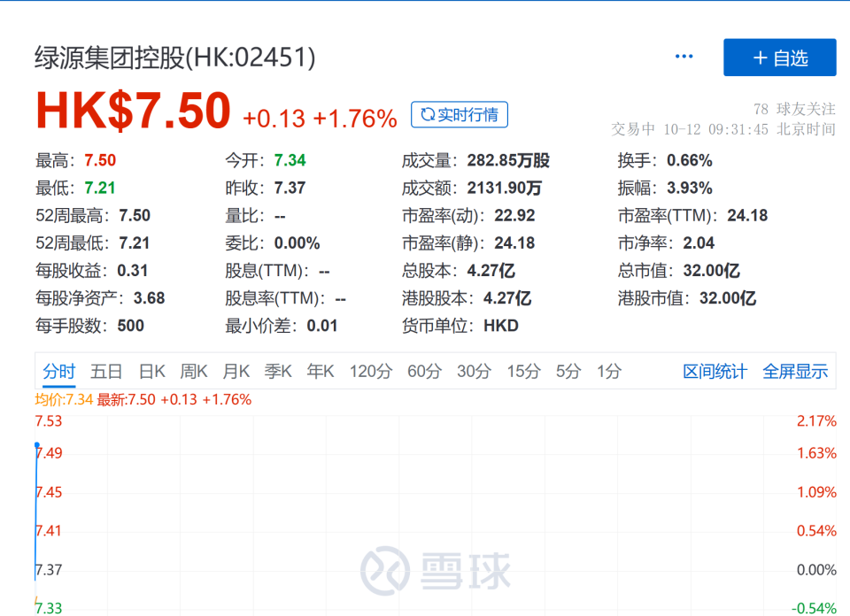
Task: Click the 最小价差 value 0.01
Action: pos(322,326)
